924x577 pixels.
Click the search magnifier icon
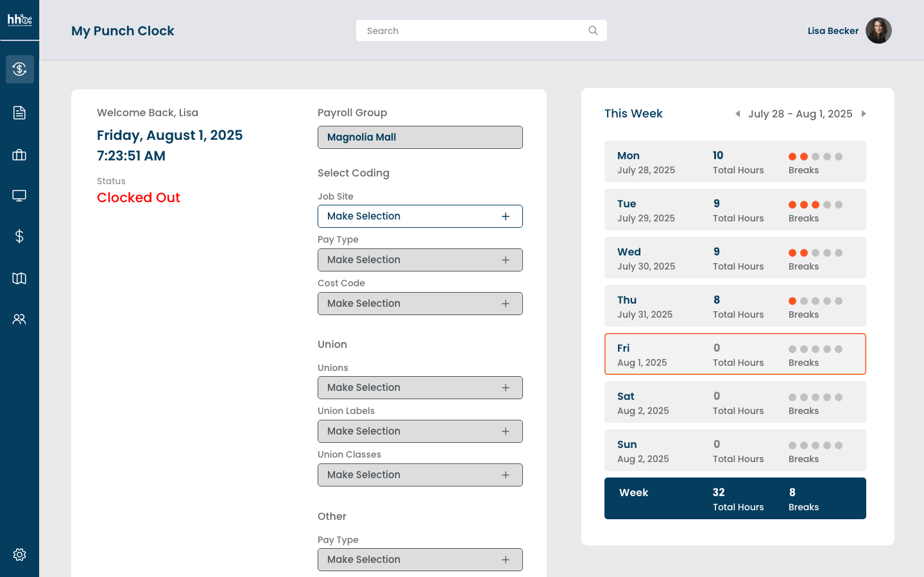click(x=593, y=31)
